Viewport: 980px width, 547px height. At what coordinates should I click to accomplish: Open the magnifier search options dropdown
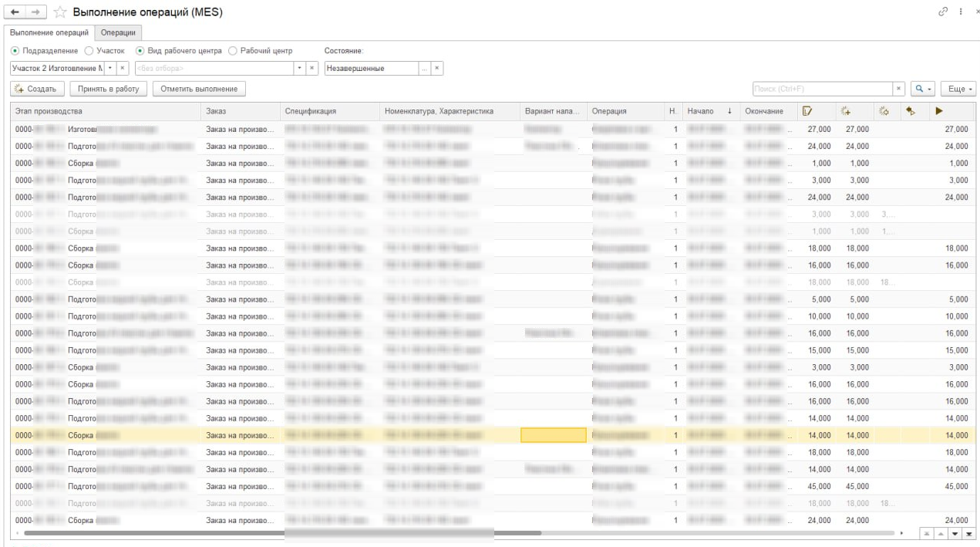pos(922,89)
